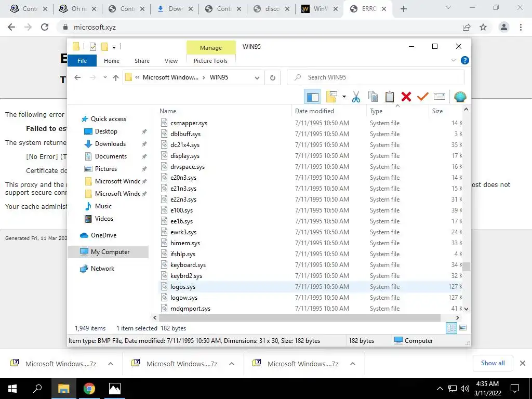Toggle the navigation pane toolbar button
Image resolution: width=532 pixels, height=399 pixels.
[x=312, y=97]
